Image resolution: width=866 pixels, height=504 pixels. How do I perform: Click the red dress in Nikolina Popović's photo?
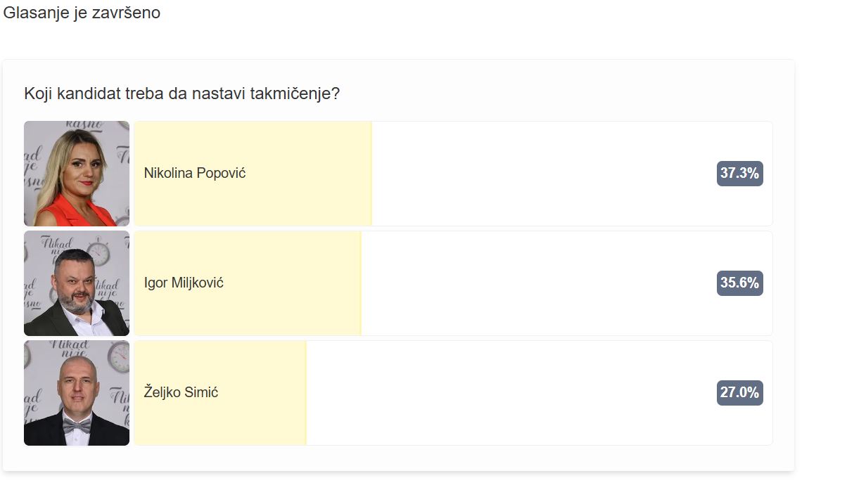pyautogui.click(x=74, y=213)
